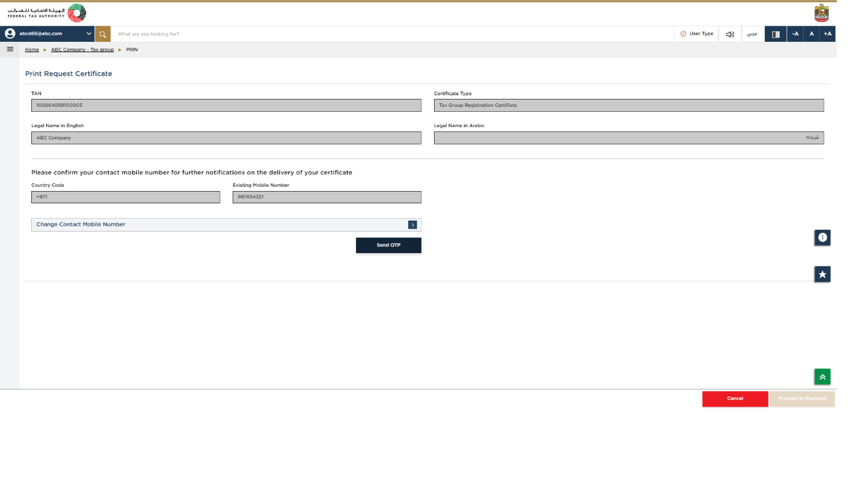Toggle the high contrast mode icon

coord(775,34)
